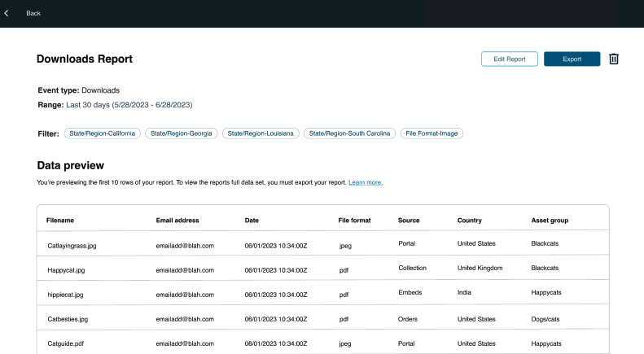The height and width of the screenshot is (354, 644).
Task: Click jpeg format in Catguide.pdf row
Action: [x=345, y=344]
